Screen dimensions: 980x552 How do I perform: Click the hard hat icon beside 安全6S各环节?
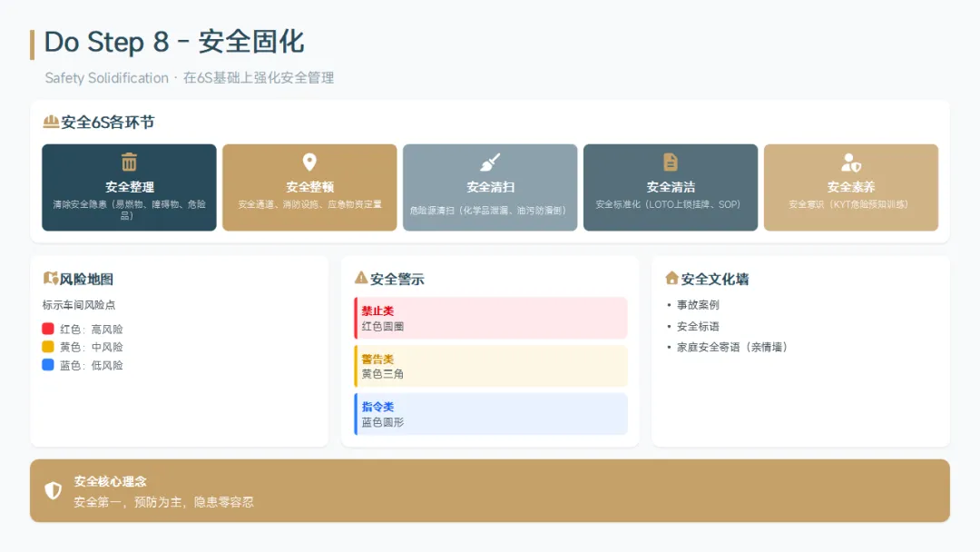51,122
